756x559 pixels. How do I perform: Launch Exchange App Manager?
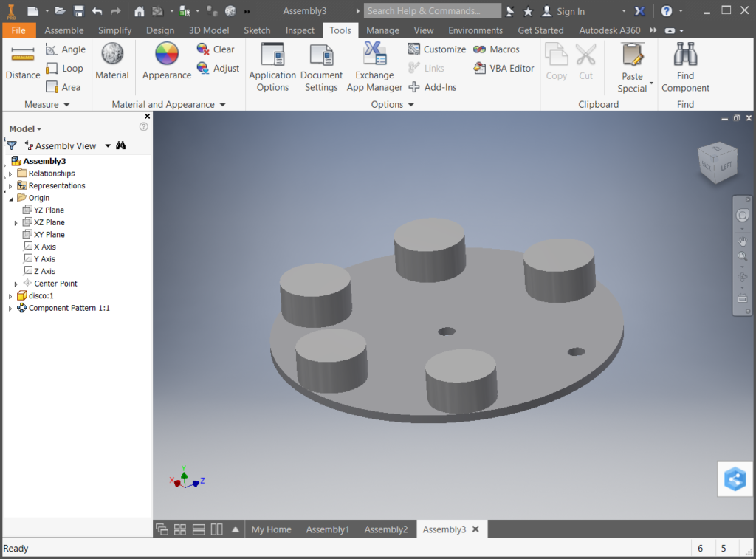(374, 67)
